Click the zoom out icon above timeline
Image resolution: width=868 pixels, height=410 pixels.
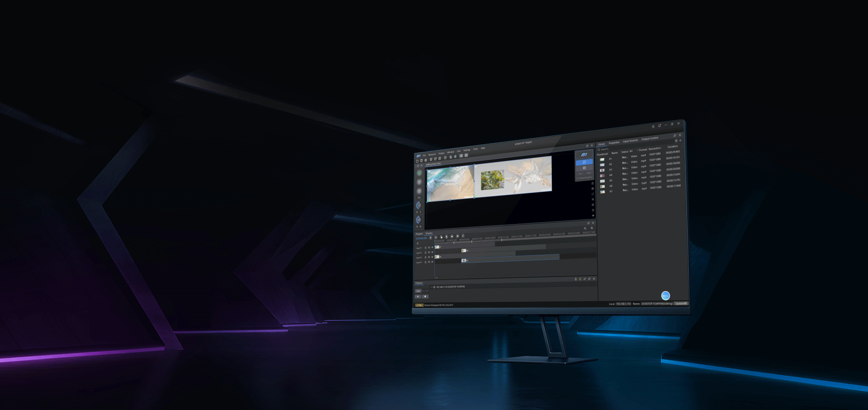[585, 228]
